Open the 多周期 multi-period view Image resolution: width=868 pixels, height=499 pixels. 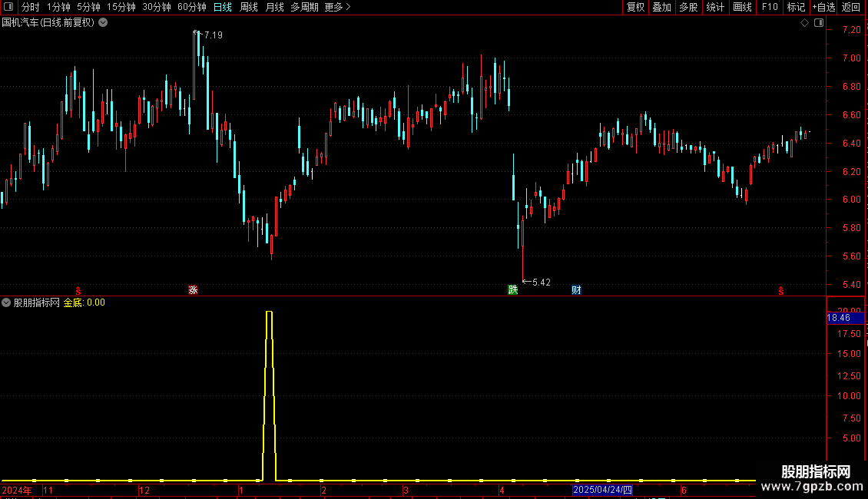click(304, 7)
